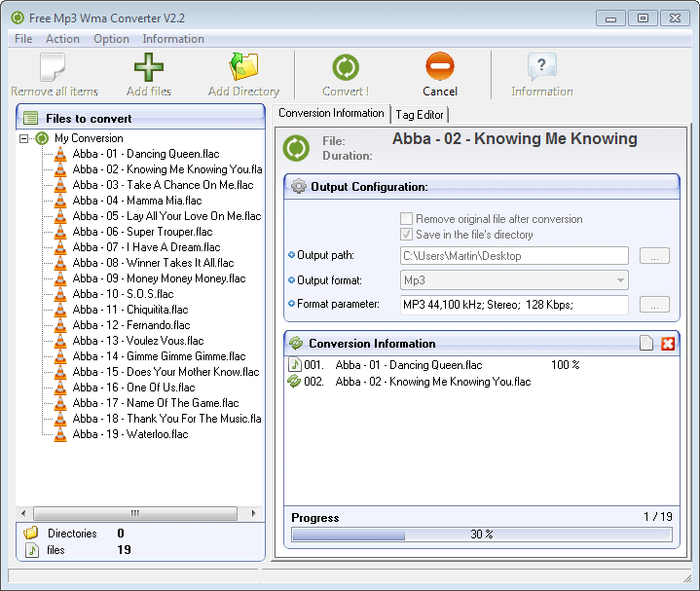Open the Information help icon
The width and height of the screenshot is (700, 591).
pyautogui.click(x=541, y=67)
